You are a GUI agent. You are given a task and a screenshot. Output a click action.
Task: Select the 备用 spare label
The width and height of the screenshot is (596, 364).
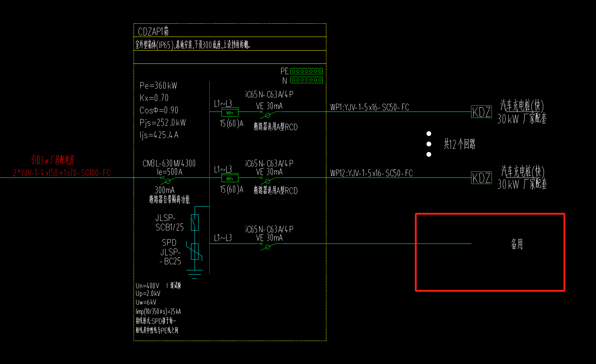coord(517,244)
